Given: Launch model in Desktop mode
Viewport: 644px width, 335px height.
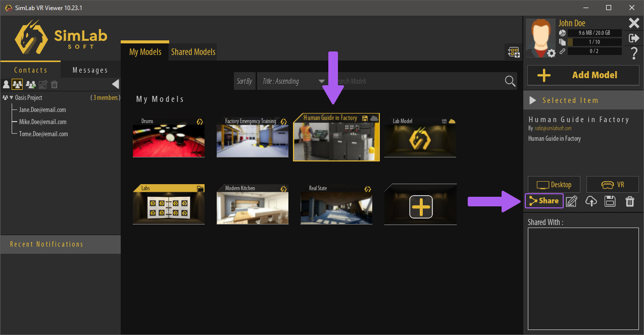Looking at the screenshot, I should pyautogui.click(x=554, y=185).
